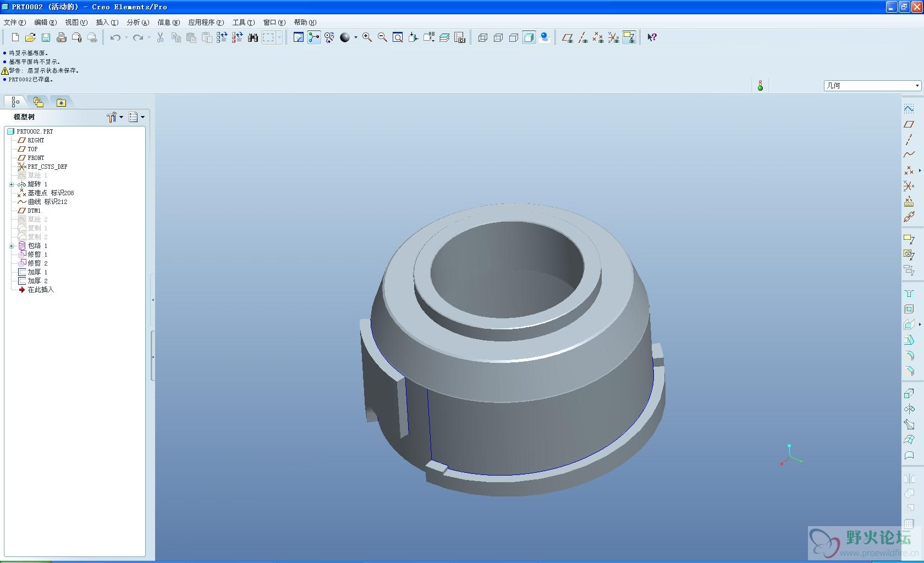
Task: Refit the model to the screen
Action: [x=398, y=37]
